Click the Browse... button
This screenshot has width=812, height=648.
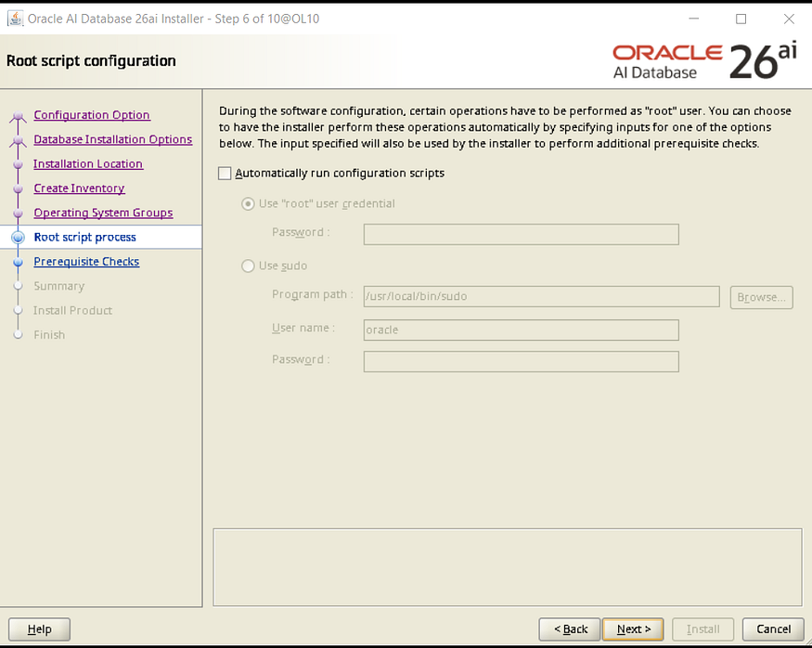click(761, 297)
